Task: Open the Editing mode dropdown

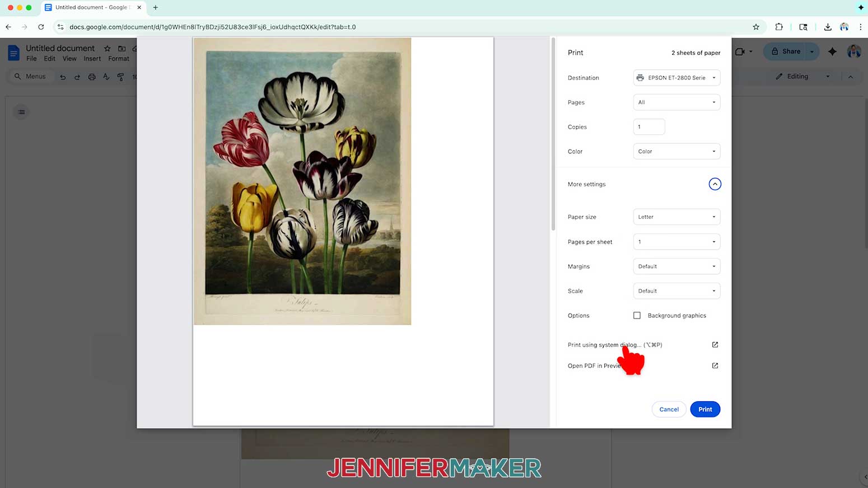Action: pos(802,77)
